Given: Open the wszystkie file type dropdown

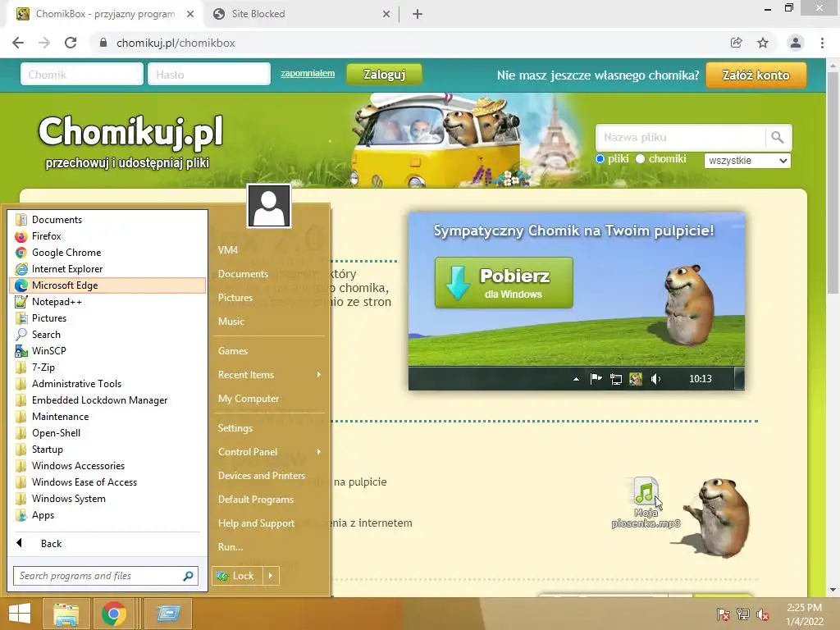Looking at the screenshot, I should click(747, 161).
